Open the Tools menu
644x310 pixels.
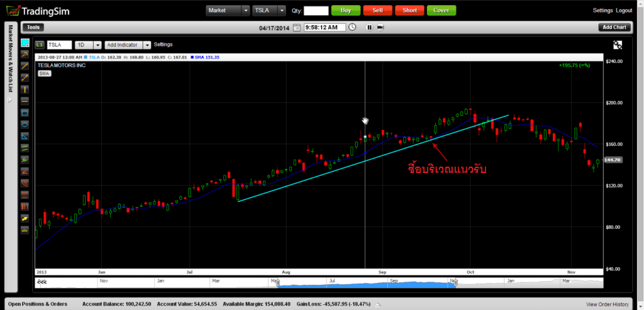click(33, 28)
